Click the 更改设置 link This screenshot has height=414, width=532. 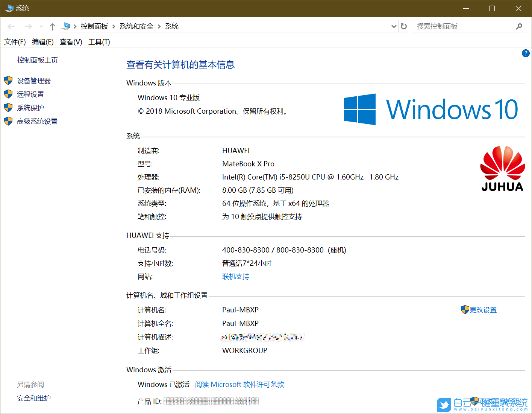(482, 309)
